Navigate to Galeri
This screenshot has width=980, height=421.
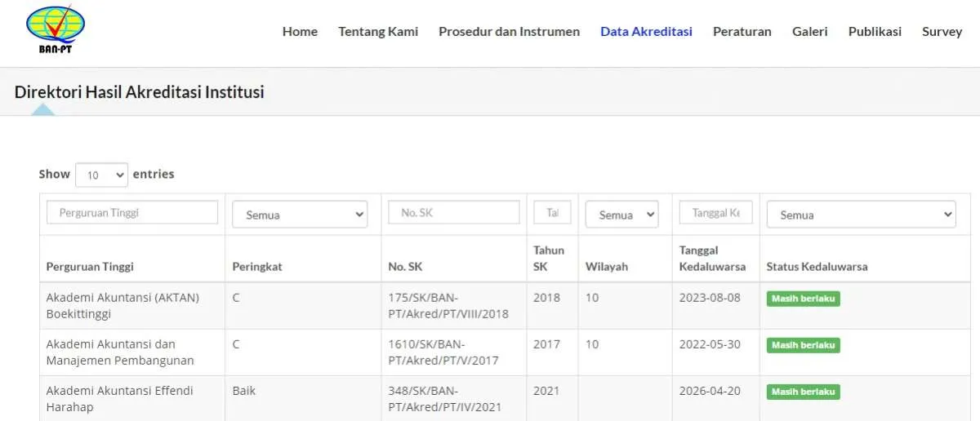point(809,32)
